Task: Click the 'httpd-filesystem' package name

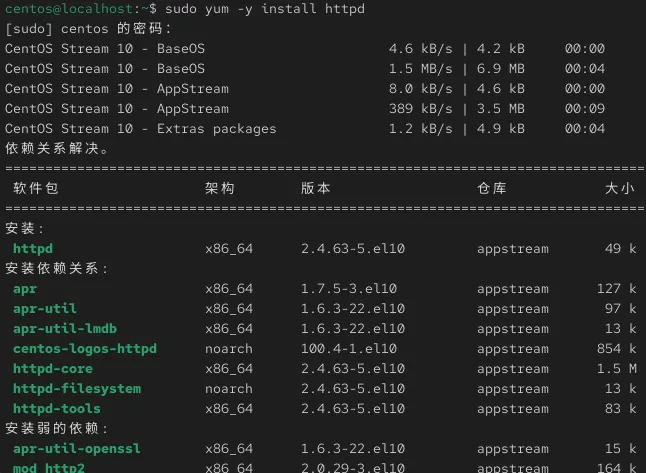Action: click(x=77, y=389)
